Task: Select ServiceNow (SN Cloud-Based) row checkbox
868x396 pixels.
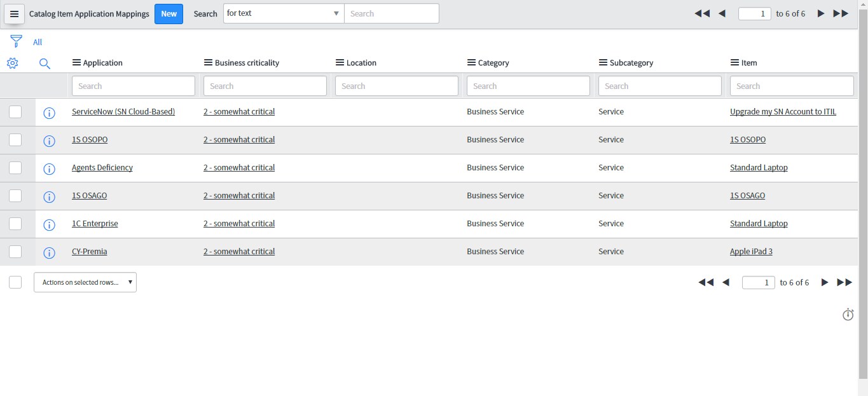Action: (x=15, y=112)
